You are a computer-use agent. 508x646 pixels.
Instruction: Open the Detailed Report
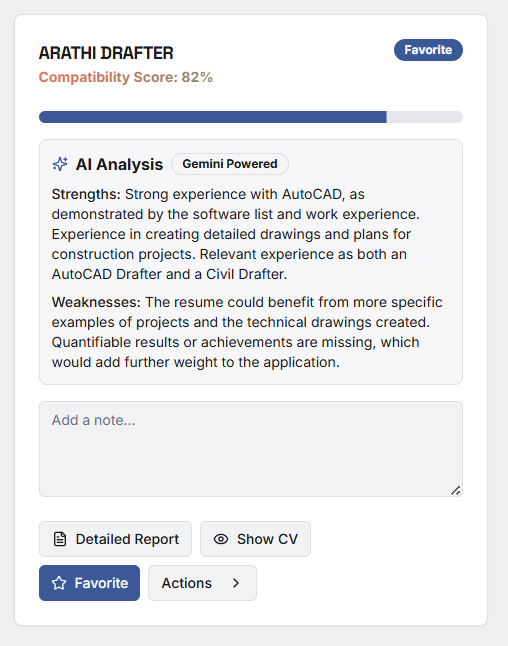pos(115,539)
